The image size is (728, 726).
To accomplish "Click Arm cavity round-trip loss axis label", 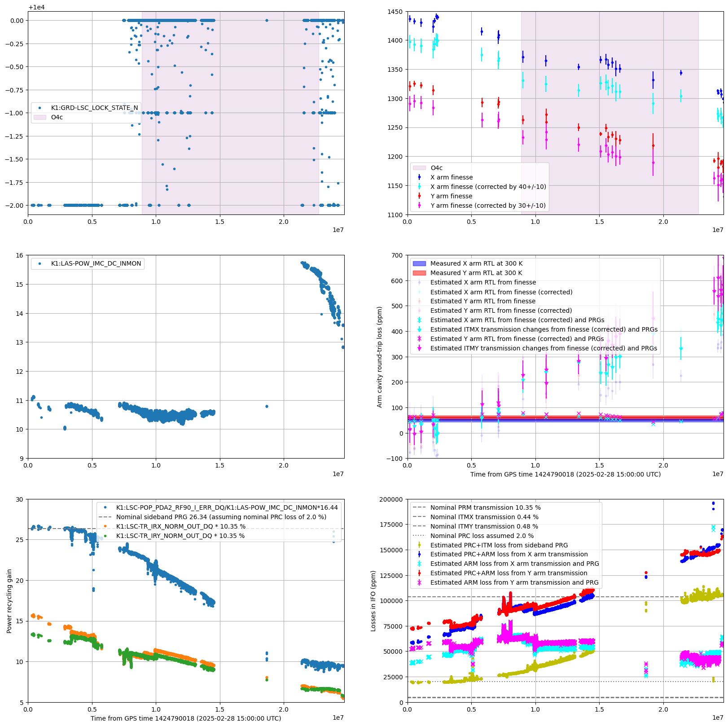I will (380, 357).
